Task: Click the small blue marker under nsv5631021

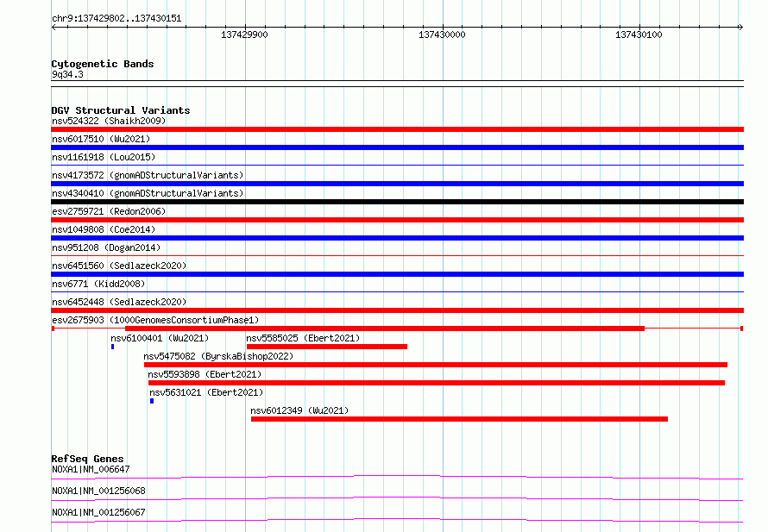Action: (152, 401)
